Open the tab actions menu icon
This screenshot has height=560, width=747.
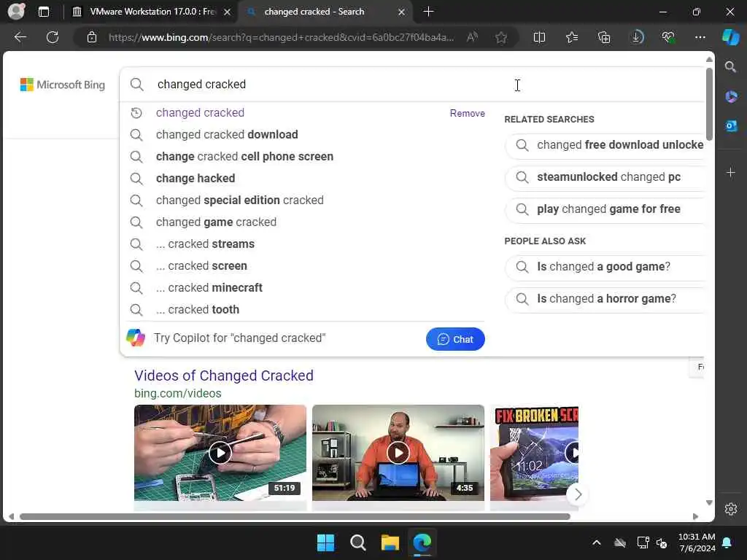click(x=43, y=12)
